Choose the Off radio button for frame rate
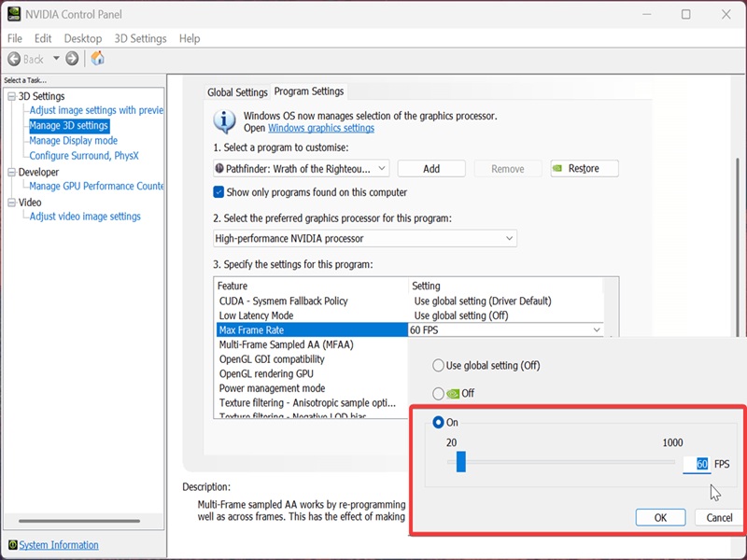Screen dimensions: 747x560 pos(438,394)
